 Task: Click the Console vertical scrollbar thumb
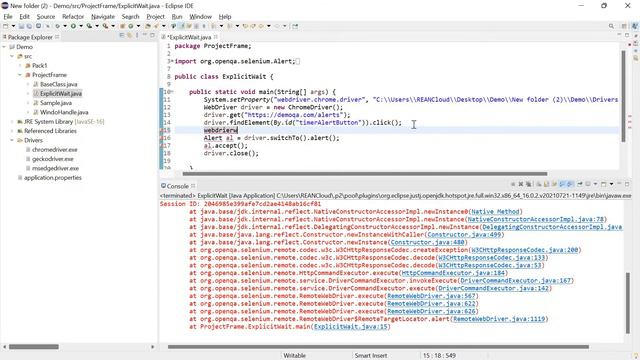pos(628,302)
